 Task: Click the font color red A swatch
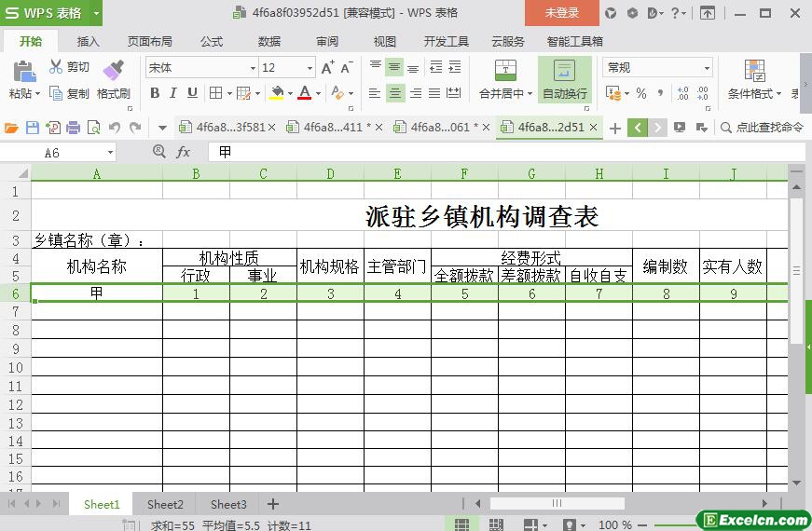(x=304, y=93)
